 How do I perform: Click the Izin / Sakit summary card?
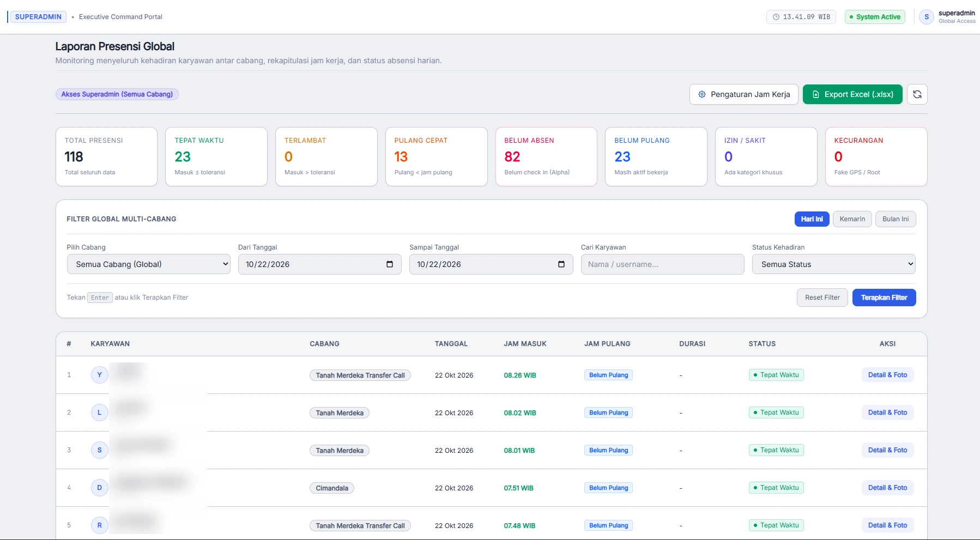tap(766, 157)
